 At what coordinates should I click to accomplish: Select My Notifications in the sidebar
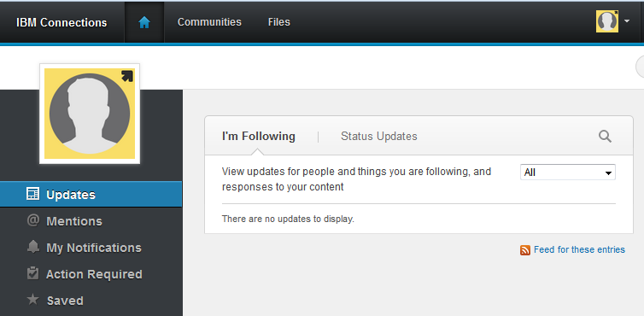(x=94, y=248)
